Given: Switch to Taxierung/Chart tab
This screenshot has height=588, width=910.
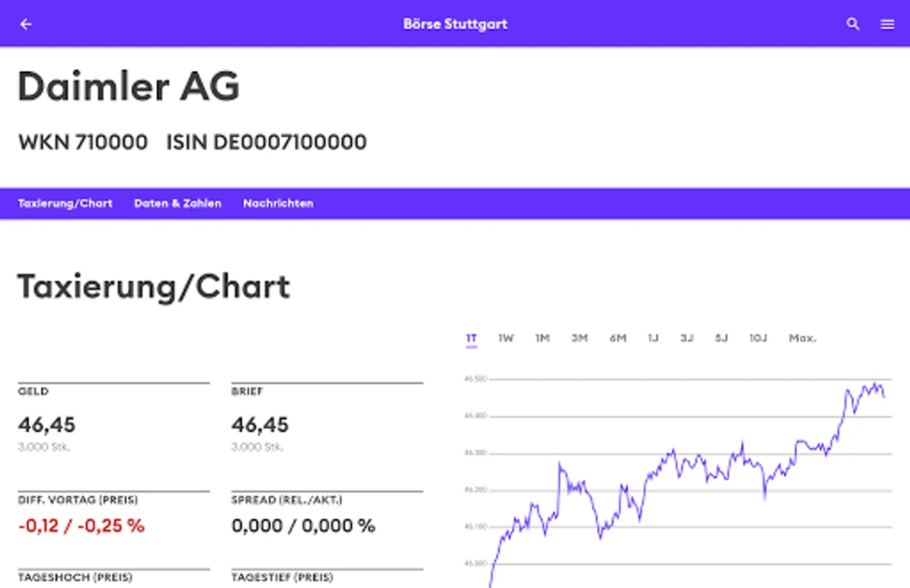Looking at the screenshot, I should pos(65,203).
